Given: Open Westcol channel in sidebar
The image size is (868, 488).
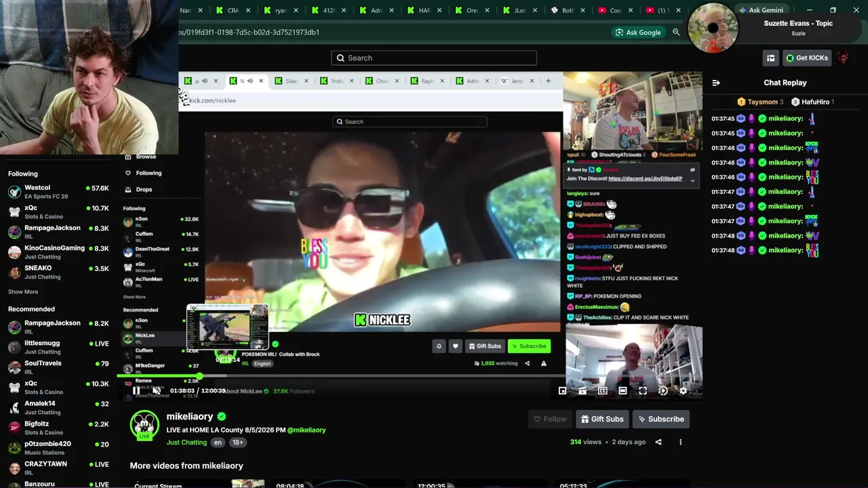Looking at the screenshot, I should point(58,192).
